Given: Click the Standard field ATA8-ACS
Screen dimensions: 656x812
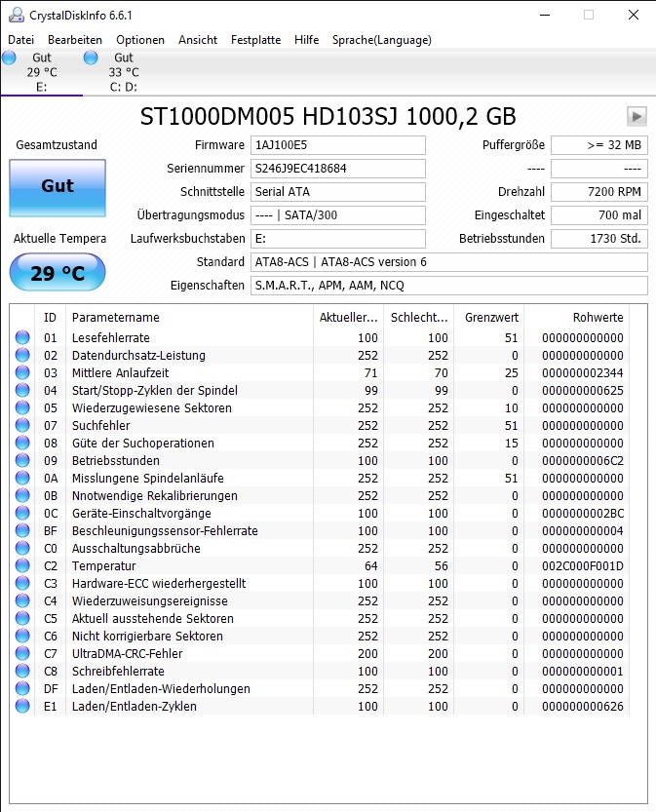Looking at the screenshot, I should [449, 262].
